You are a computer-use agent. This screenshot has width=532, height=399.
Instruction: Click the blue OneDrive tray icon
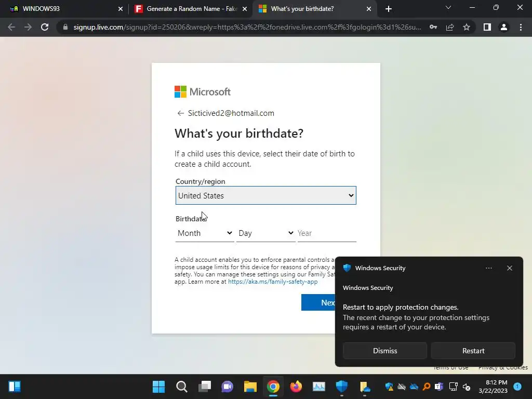[x=414, y=387]
